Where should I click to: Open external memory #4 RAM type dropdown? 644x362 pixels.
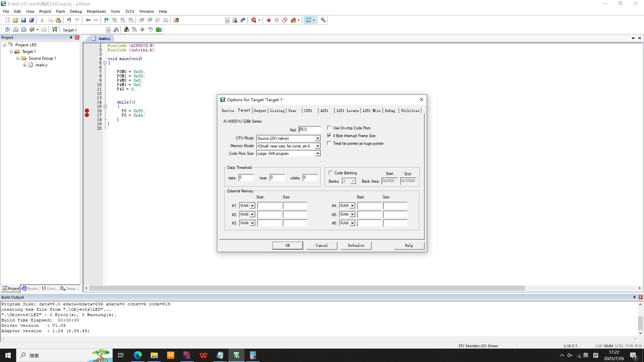352,206
